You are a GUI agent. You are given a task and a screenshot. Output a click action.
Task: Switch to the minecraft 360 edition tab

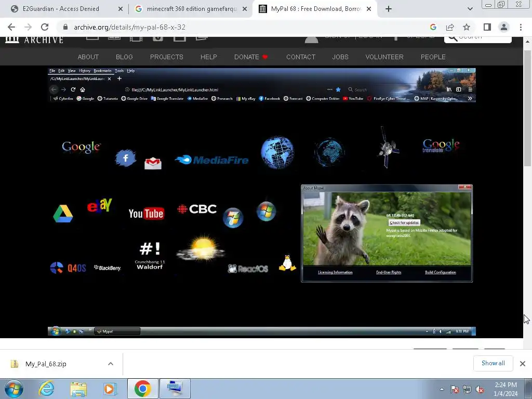tap(192, 9)
